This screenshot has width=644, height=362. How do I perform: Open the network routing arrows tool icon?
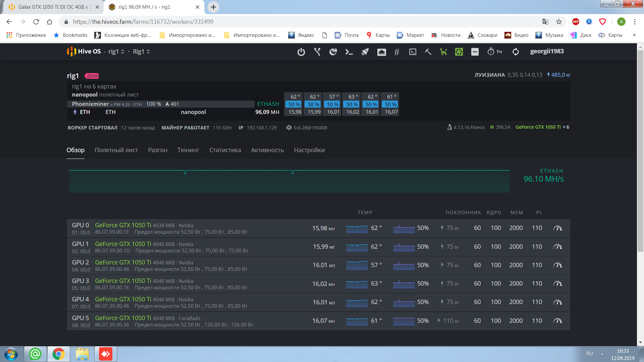[x=317, y=52]
